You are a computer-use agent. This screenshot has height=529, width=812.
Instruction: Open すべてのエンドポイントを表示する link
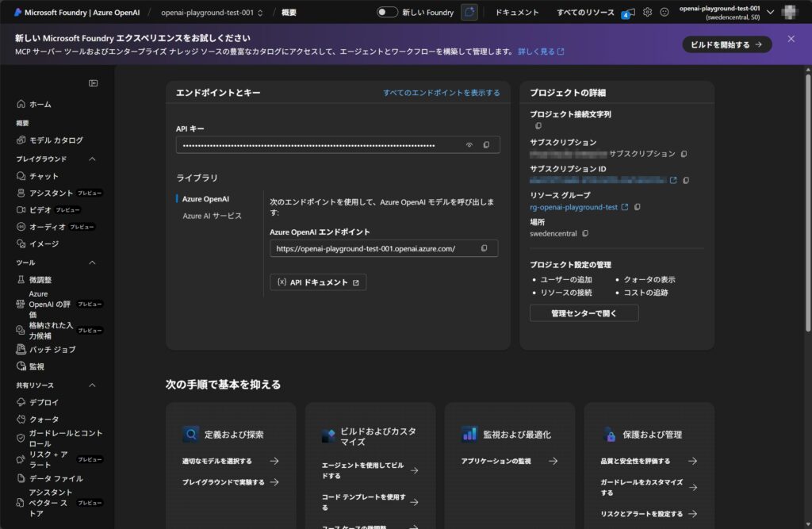pyautogui.click(x=441, y=93)
